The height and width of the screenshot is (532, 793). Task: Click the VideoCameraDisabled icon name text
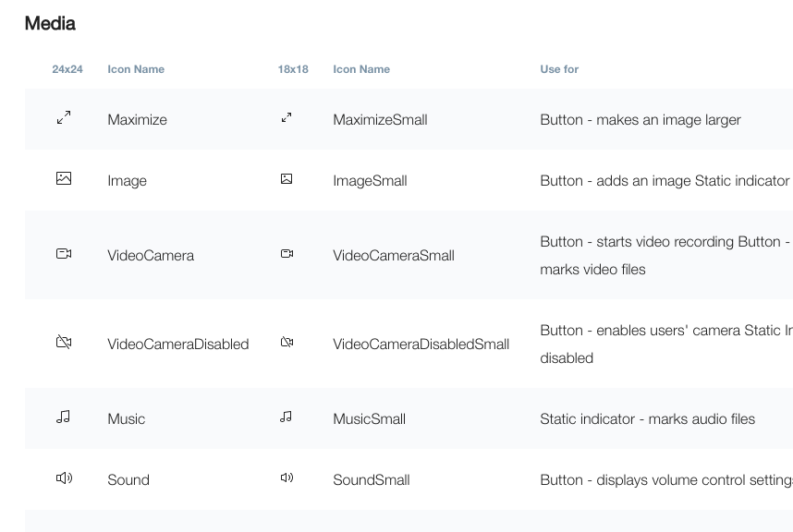[x=177, y=345]
